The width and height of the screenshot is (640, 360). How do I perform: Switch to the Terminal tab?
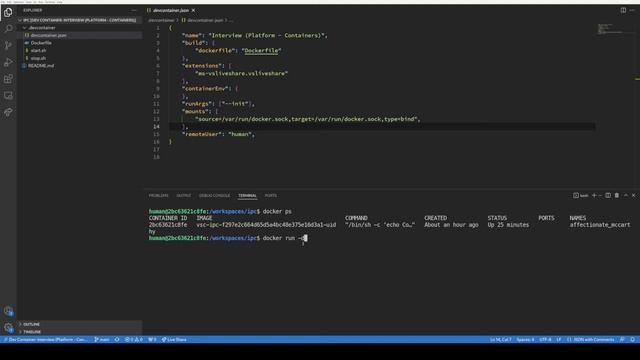point(247,196)
